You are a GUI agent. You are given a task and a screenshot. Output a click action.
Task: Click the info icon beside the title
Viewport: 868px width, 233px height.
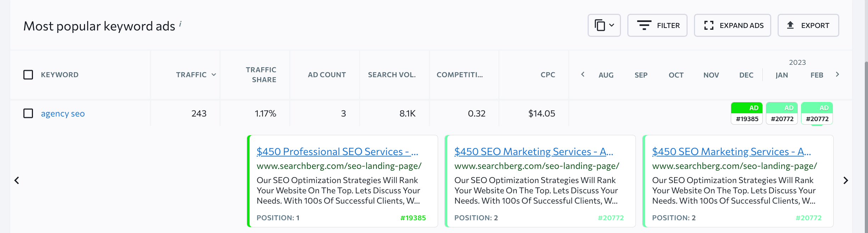180,24
